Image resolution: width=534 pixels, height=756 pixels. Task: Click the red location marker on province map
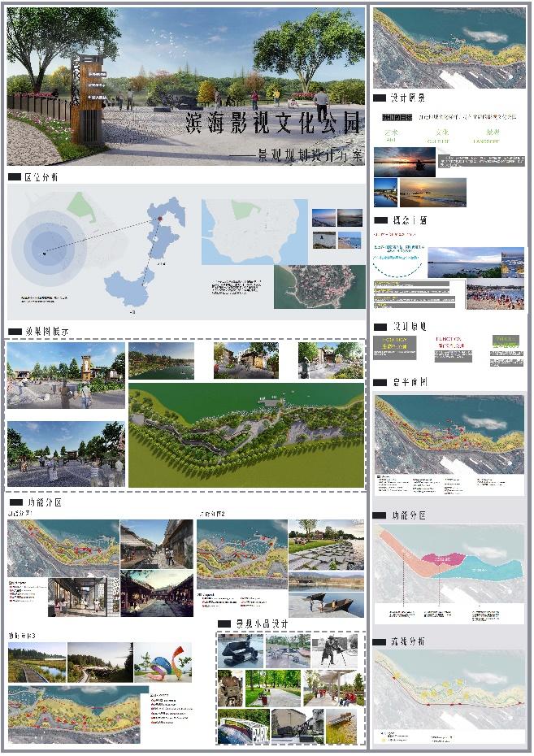click(x=160, y=219)
